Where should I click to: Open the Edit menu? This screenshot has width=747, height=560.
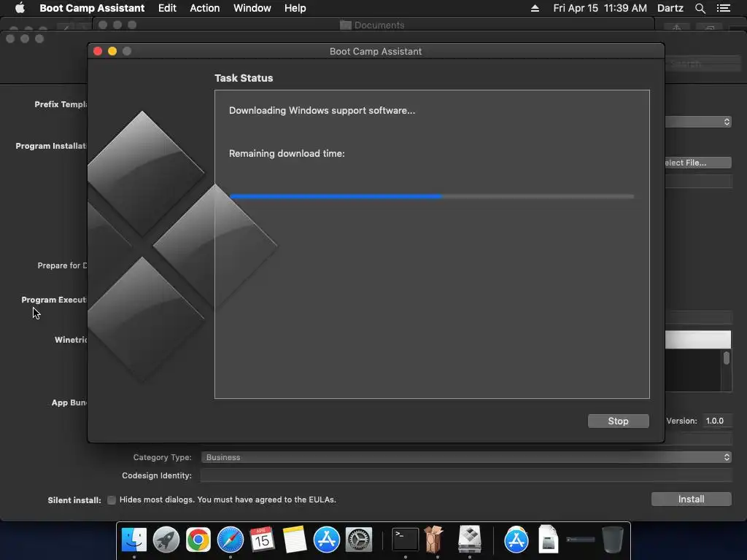point(167,8)
